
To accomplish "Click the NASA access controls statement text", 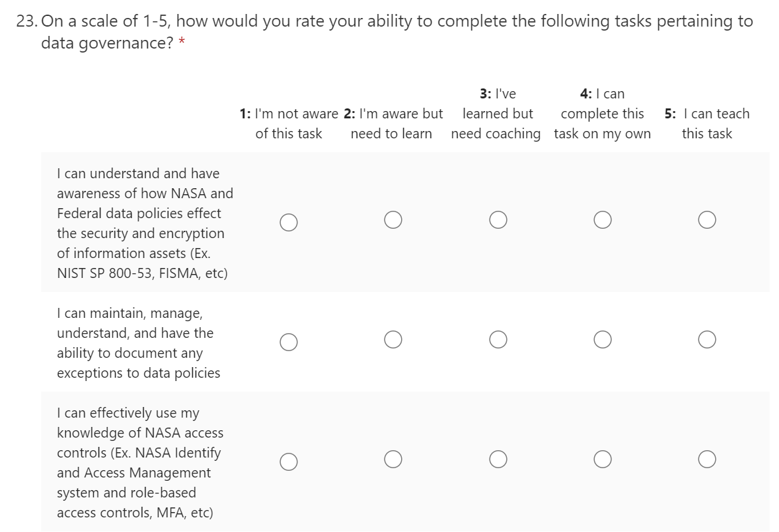I will [140, 463].
